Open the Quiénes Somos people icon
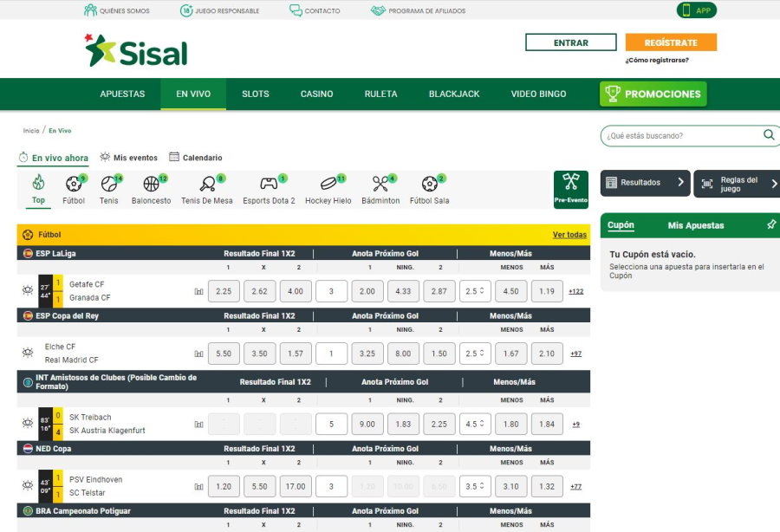The height and width of the screenshot is (532, 780). click(90, 10)
